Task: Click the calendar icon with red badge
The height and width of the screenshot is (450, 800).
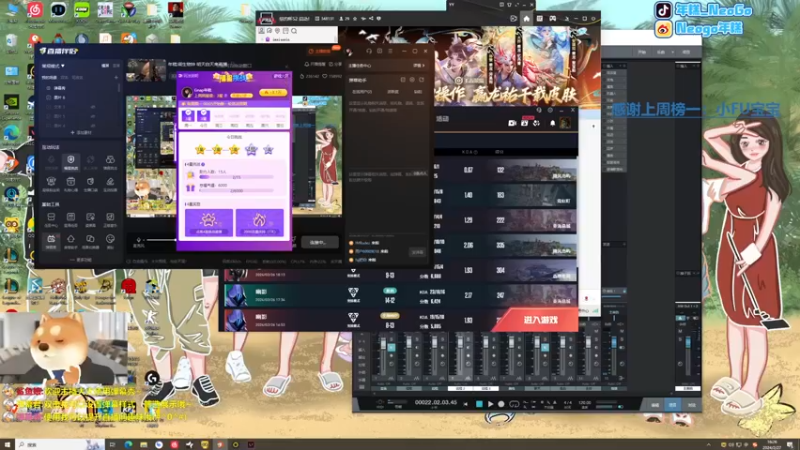Action: click(x=524, y=122)
